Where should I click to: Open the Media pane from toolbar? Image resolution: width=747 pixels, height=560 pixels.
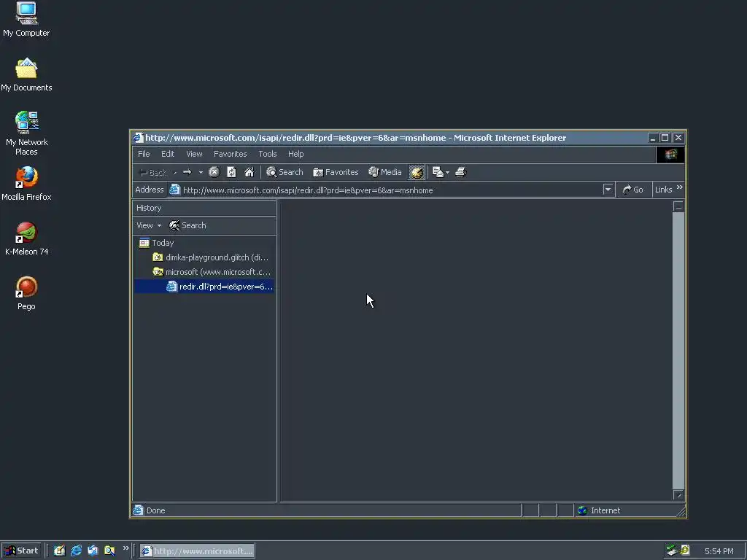[x=385, y=172]
